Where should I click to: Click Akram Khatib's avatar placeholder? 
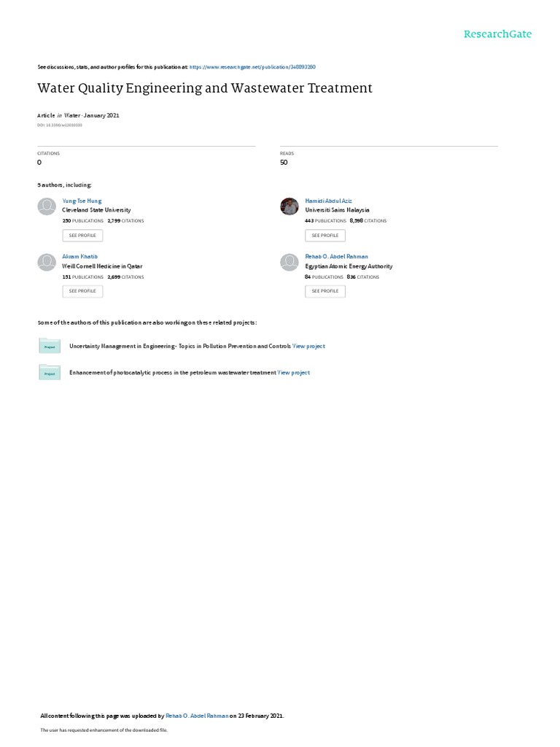point(47,262)
